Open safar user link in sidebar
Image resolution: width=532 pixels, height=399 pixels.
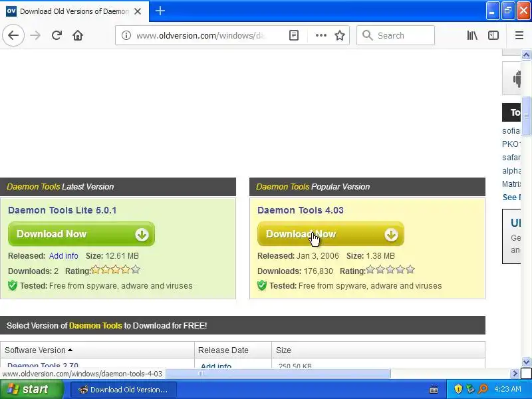coord(511,158)
